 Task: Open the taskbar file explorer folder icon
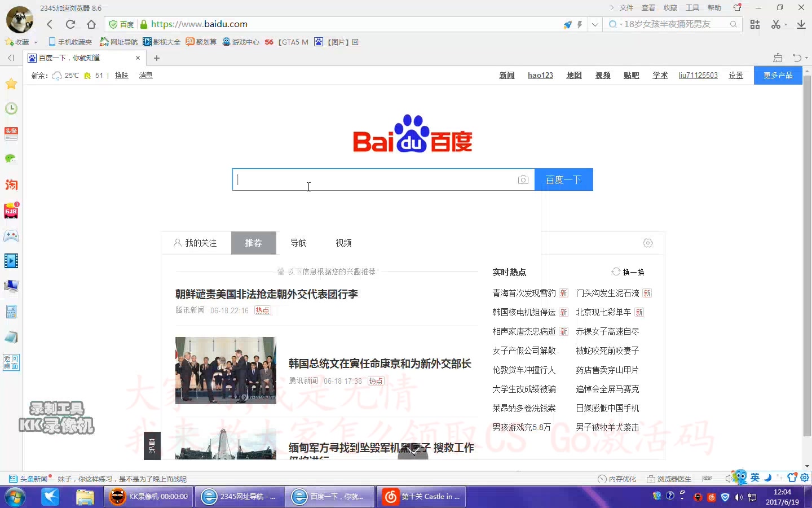[85, 497]
